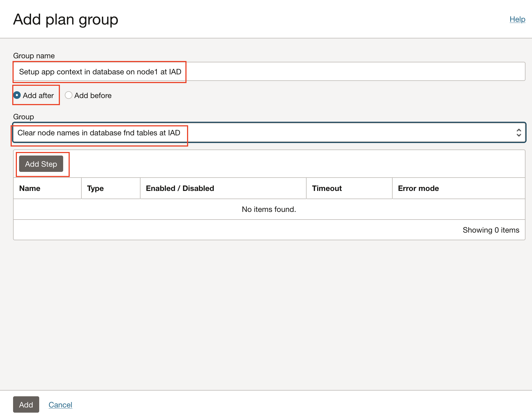Click the 'No items found.' table row
This screenshot has height=414, width=532.
269,209
